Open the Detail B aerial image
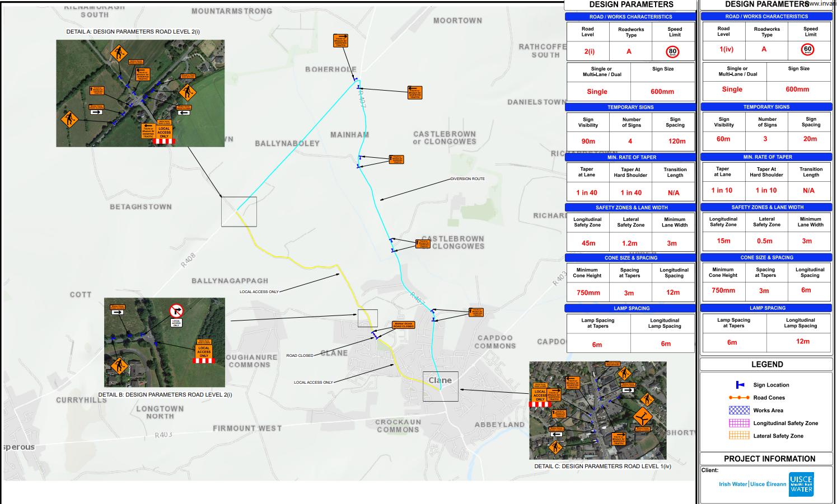This screenshot has width=837, height=504. tap(165, 342)
